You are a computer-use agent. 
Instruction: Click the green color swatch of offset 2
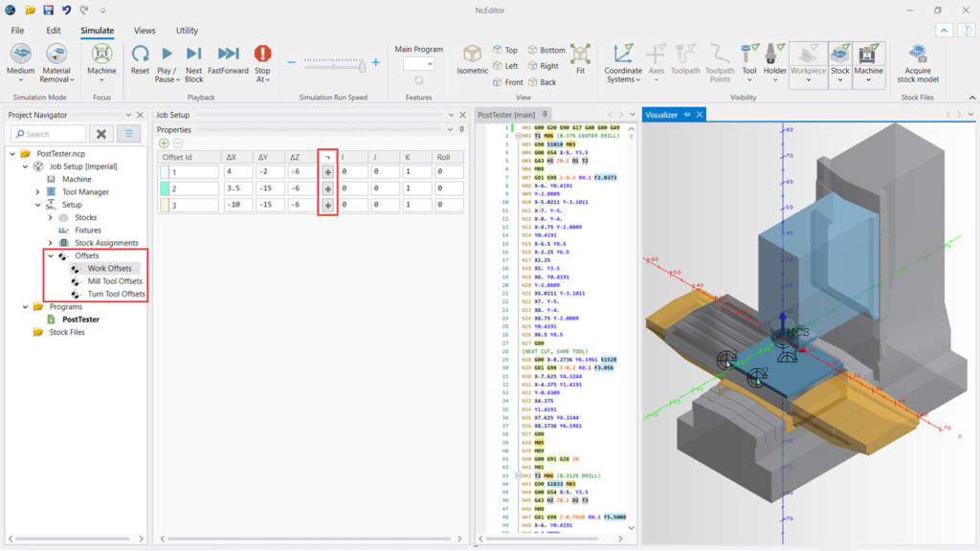tap(164, 189)
